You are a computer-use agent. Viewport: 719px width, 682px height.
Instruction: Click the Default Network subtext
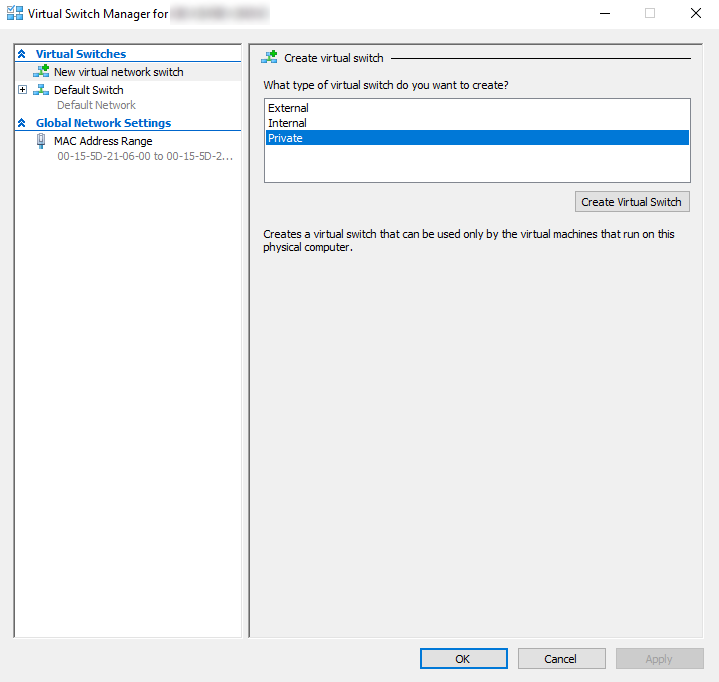pyautogui.click(x=96, y=105)
